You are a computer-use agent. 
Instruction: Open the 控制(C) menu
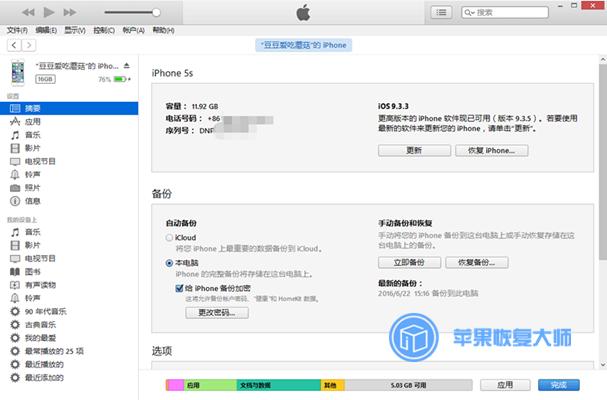104,30
